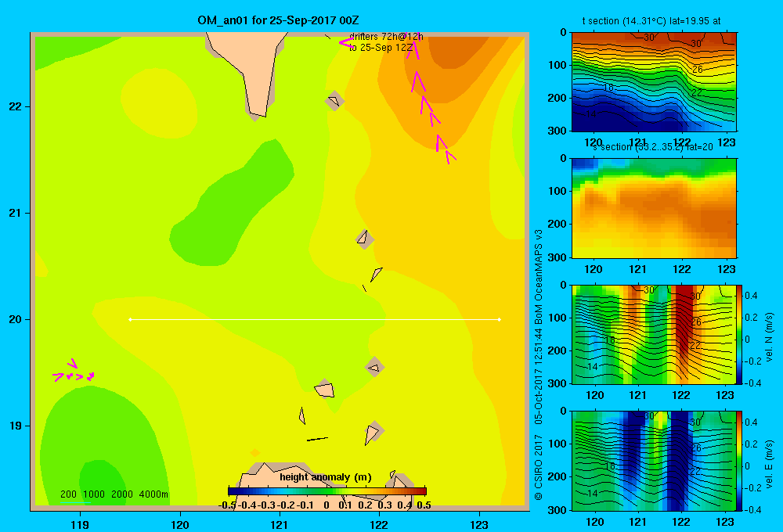The image size is (783, 532).
Task: Click the '26' contour label in t section
Action: [697, 70]
